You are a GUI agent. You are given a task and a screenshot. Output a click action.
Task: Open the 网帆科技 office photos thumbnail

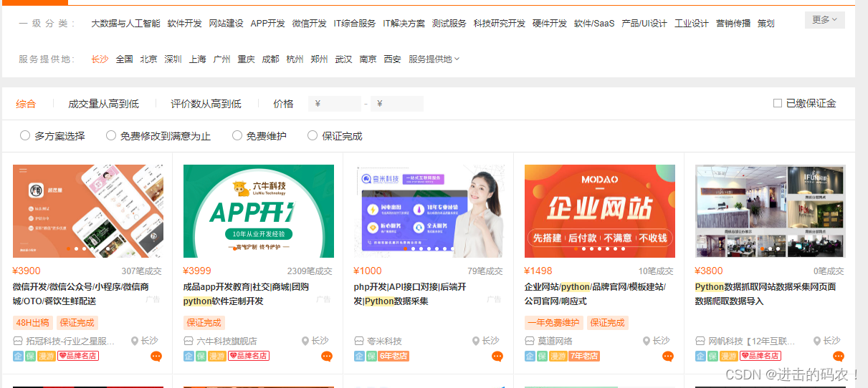click(x=771, y=211)
